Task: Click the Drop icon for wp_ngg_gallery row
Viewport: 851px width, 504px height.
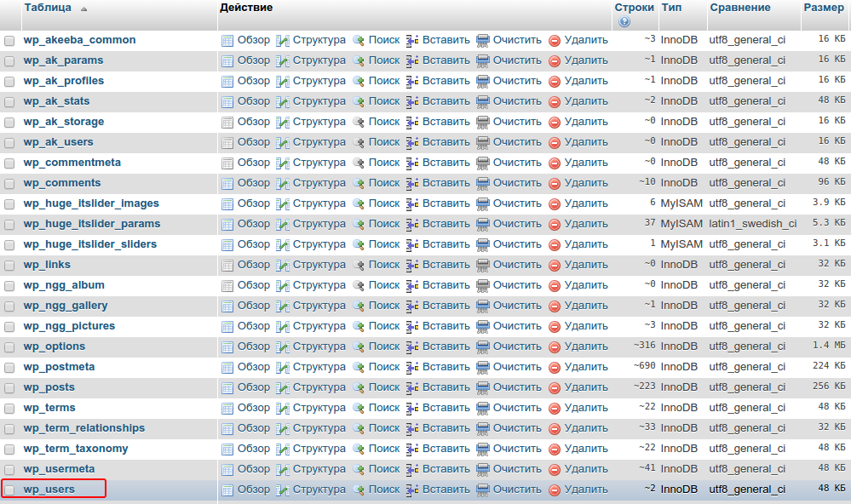Action: [x=555, y=306]
